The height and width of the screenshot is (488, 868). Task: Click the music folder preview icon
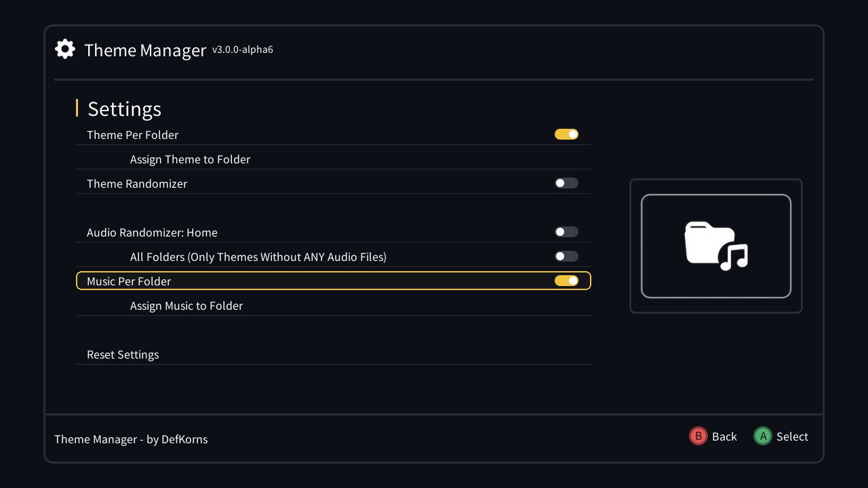(716, 246)
